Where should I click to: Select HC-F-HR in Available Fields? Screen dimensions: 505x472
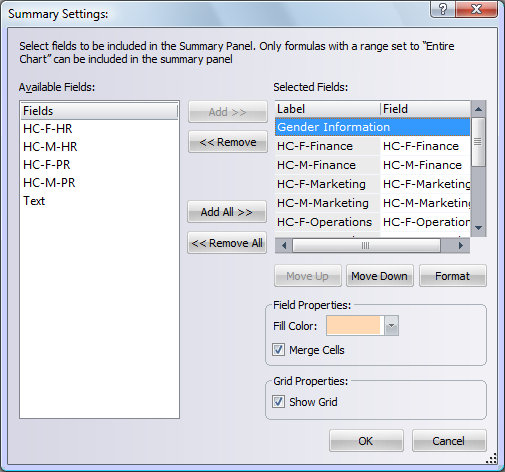point(99,129)
